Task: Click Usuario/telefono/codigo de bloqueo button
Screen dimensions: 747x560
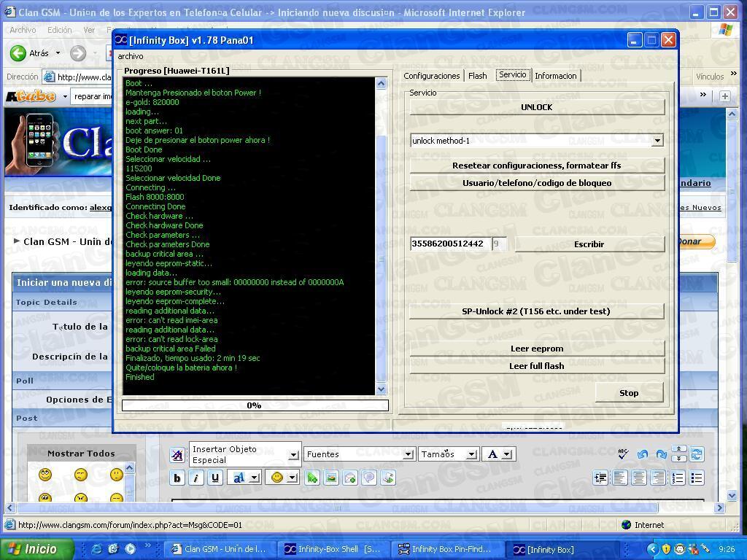Action: (x=537, y=183)
